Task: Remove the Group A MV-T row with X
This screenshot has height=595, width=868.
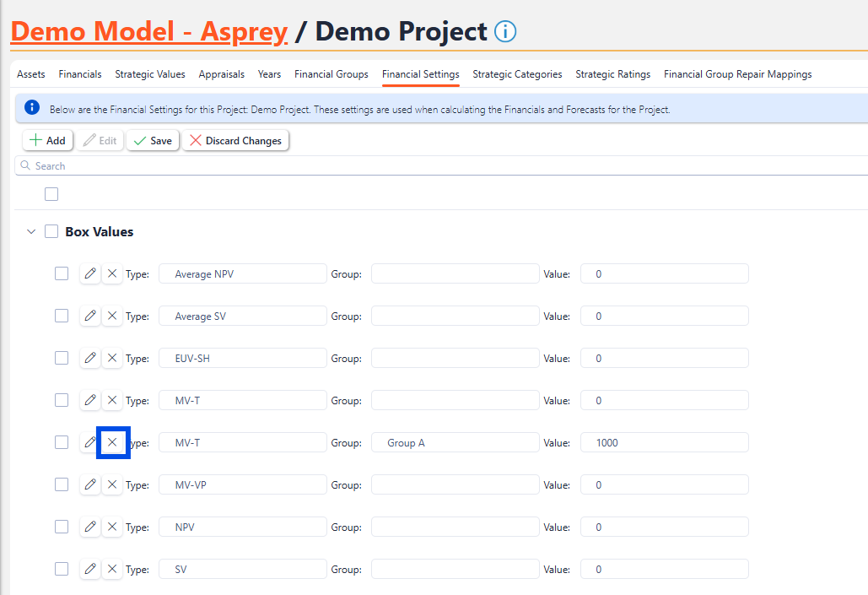Action: coord(112,442)
